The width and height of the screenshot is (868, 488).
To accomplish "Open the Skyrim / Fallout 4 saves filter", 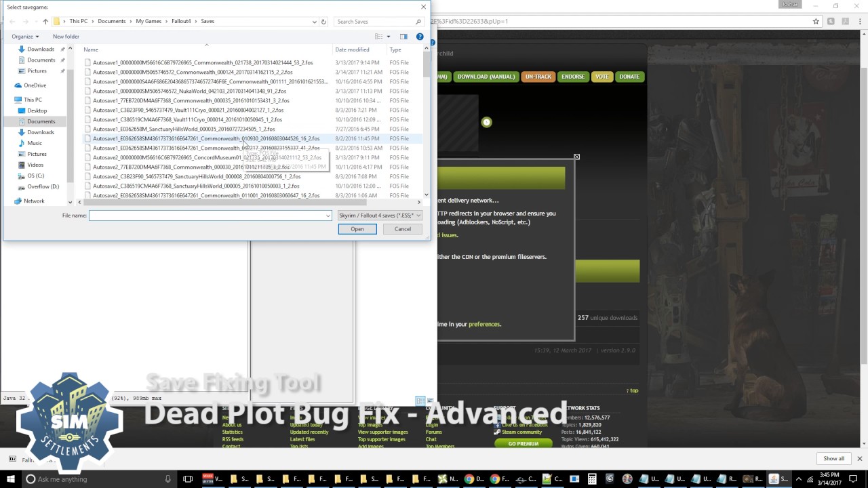I will click(x=380, y=216).
